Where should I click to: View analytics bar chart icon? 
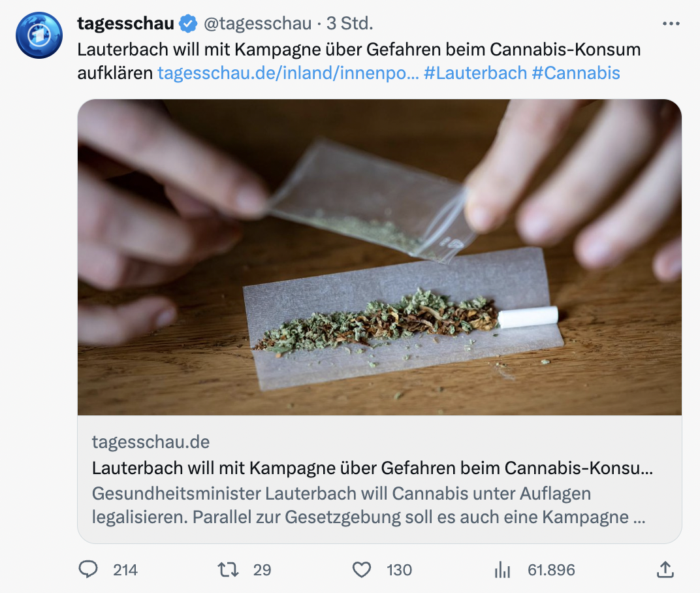[x=502, y=569]
